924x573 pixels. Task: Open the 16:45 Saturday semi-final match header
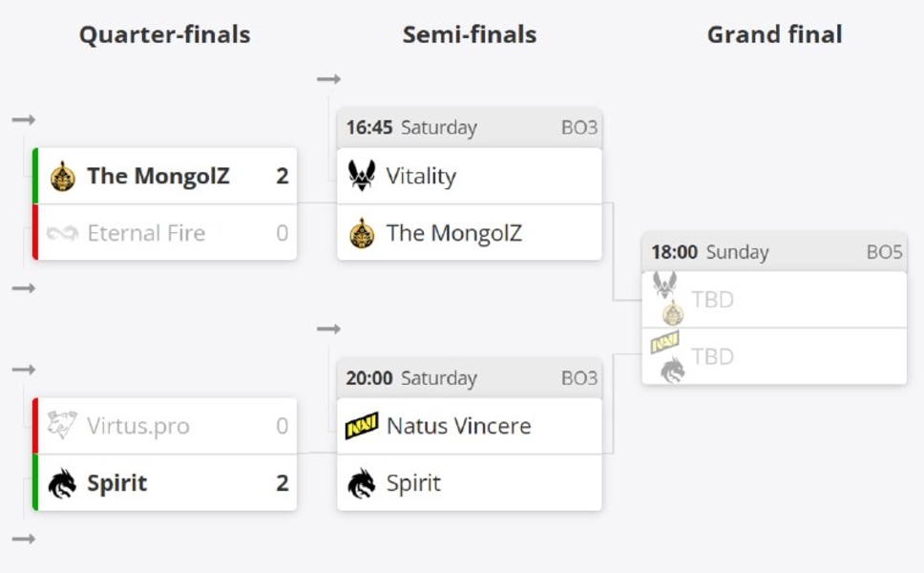469,128
